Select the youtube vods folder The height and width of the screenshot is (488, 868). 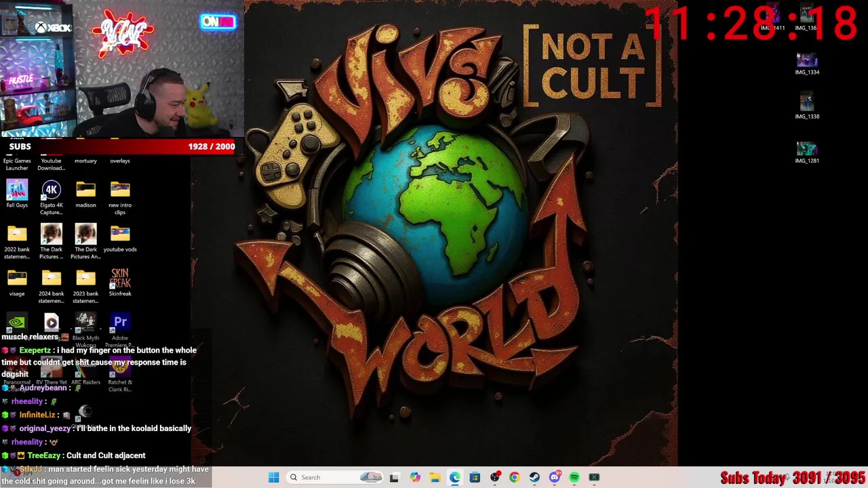tap(120, 239)
